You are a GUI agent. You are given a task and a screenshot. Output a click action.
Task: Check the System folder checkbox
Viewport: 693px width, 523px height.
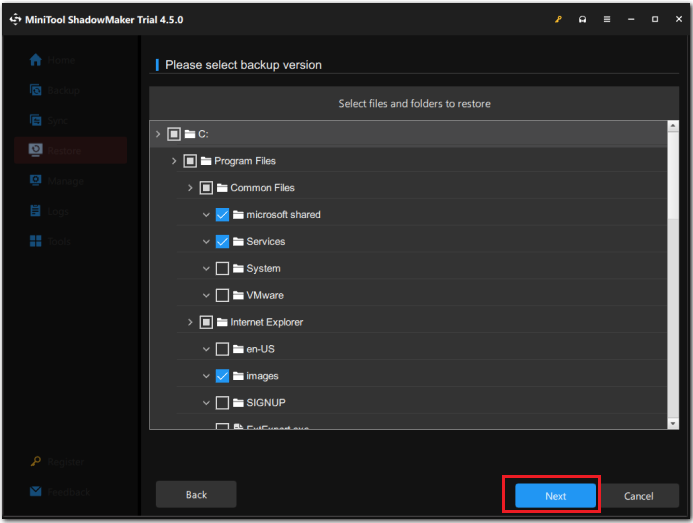point(222,268)
